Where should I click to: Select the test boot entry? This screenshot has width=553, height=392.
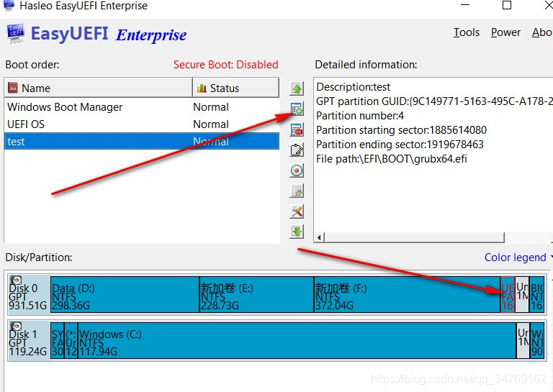[142, 142]
